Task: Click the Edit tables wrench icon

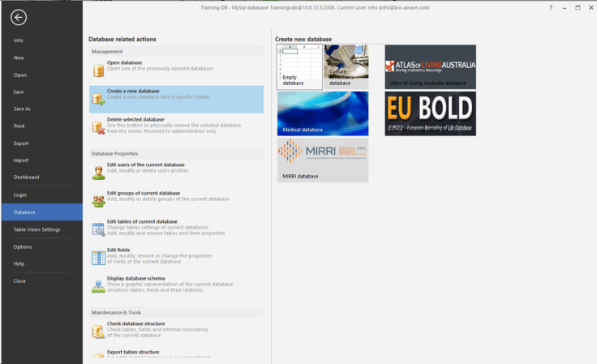Action: [99, 229]
